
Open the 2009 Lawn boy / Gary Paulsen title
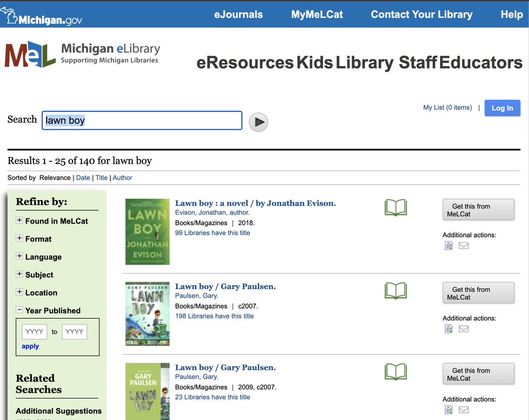pyautogui.click(x=225, y=368)
